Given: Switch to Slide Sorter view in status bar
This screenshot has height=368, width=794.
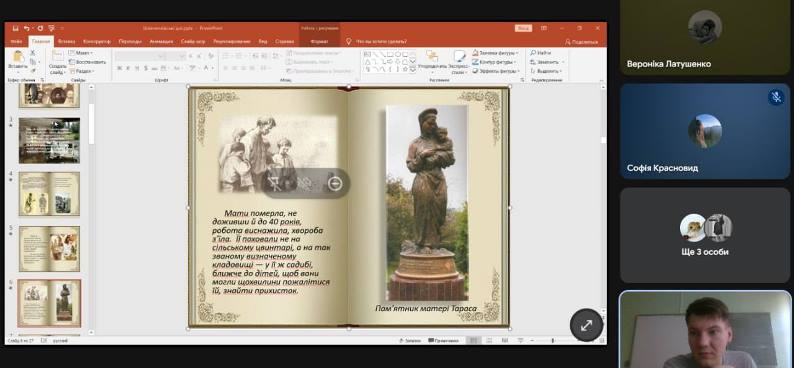Looking at the screenshot, I should pos(488,341).
